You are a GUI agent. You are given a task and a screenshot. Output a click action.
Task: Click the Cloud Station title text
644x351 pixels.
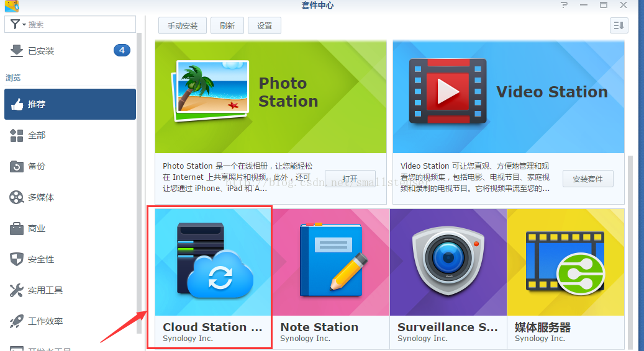(x=212, y=327)
